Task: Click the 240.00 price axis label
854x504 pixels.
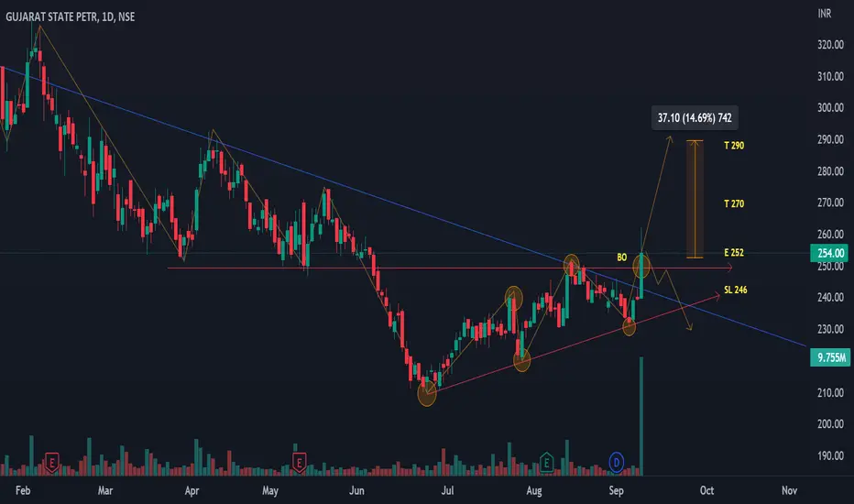Action: (830, 298)
